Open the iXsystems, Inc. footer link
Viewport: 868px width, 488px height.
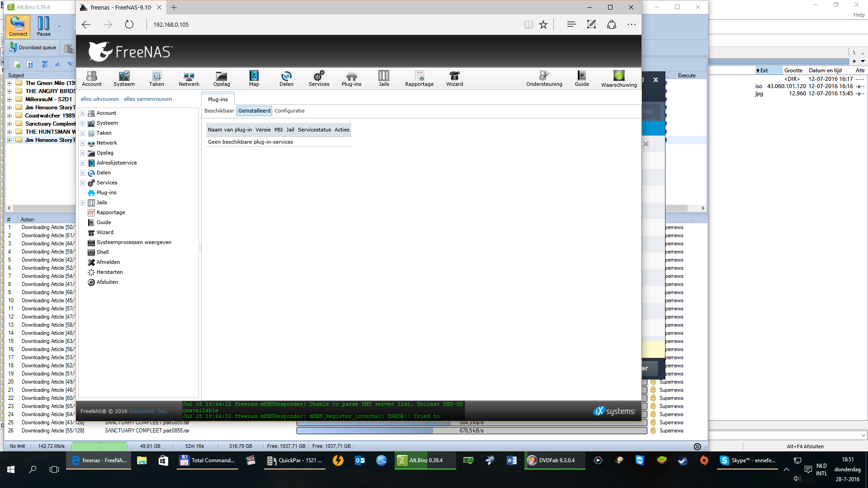click(x=148, y=411)
